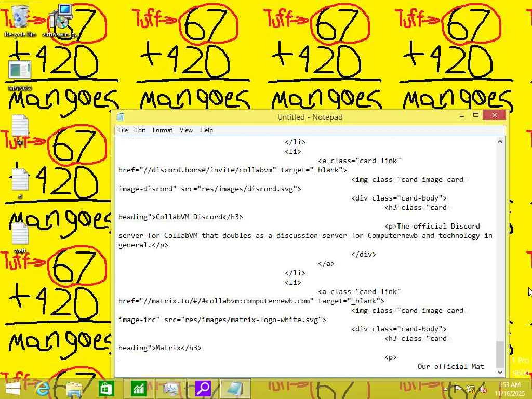
Task: Minimize the Untitled - Notepad window
Action: pos(462,116)
